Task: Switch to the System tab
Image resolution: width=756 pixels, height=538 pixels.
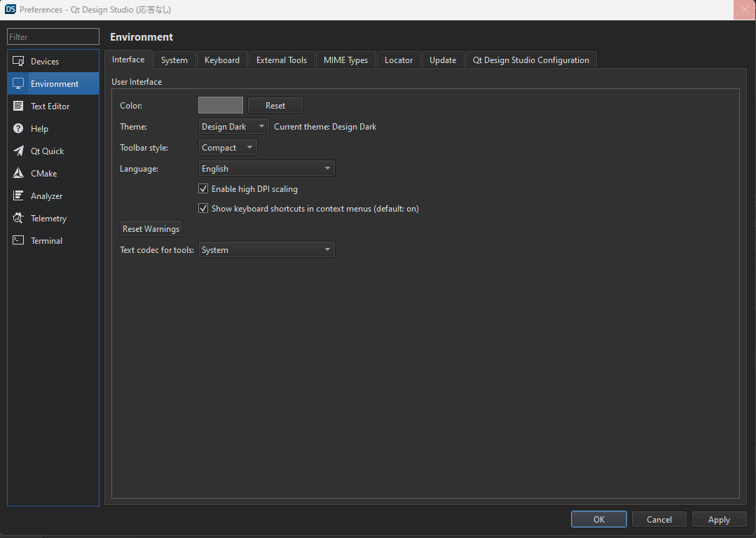Action: [x=174, y=60]
